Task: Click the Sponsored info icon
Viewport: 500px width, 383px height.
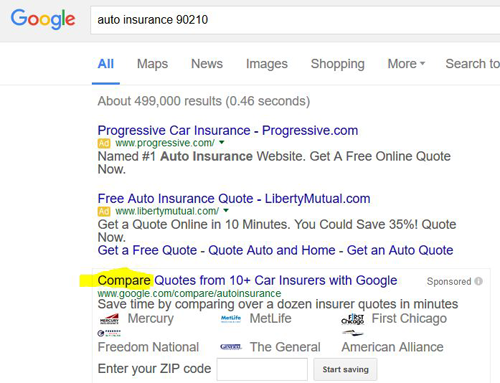Action: pos(478,281)
